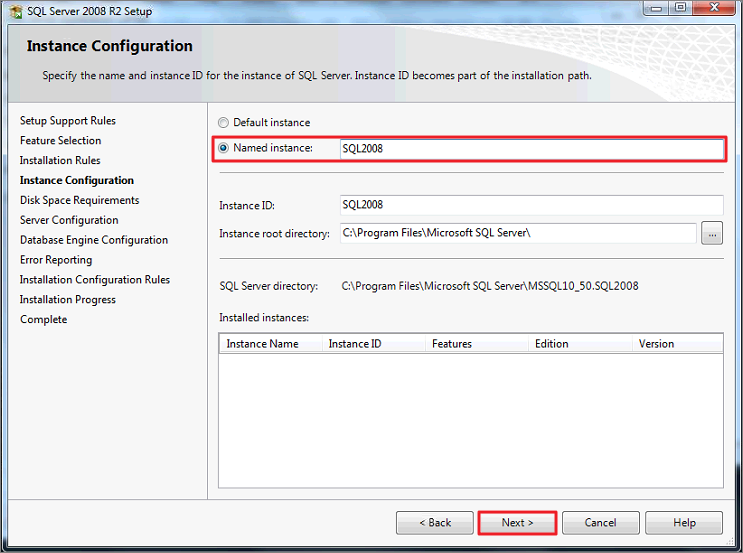Select Database Engine Configuration step
The image size is (743, 553).
point(94,240)
